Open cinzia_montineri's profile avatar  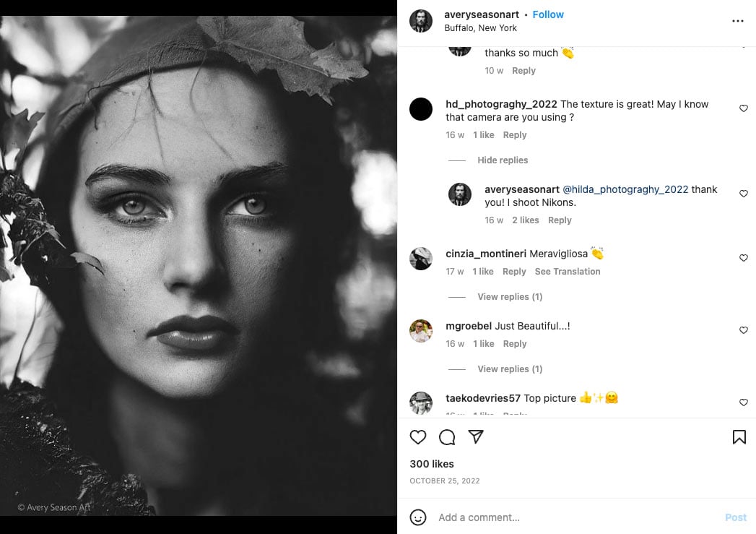tap(421, 259)
